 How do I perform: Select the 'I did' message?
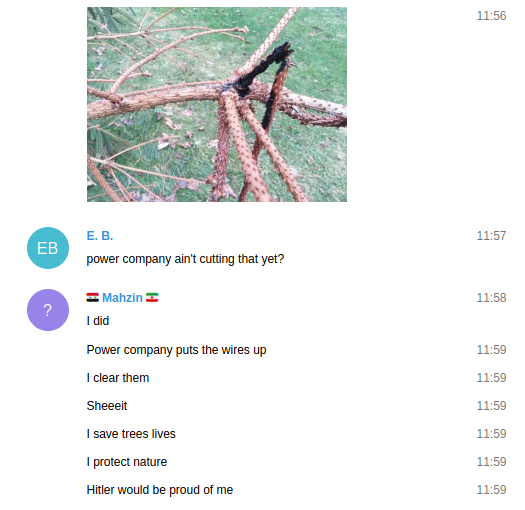pyautogui.click(x=98, y=321)
